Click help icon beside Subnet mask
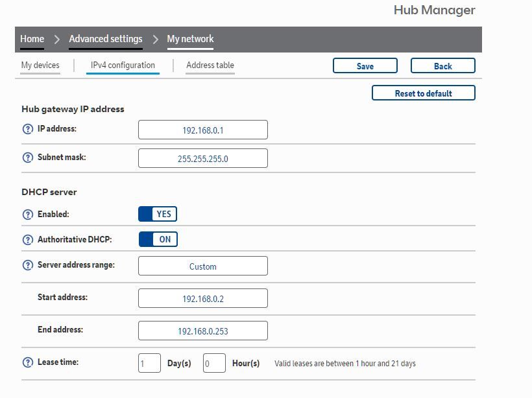Image resolution: width=532 pixels, height=398 pixels. click(27, 158)
